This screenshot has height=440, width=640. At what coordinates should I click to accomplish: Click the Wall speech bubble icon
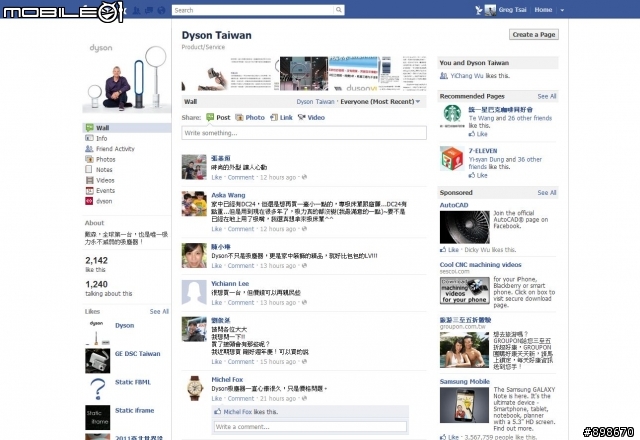[89, 128]
